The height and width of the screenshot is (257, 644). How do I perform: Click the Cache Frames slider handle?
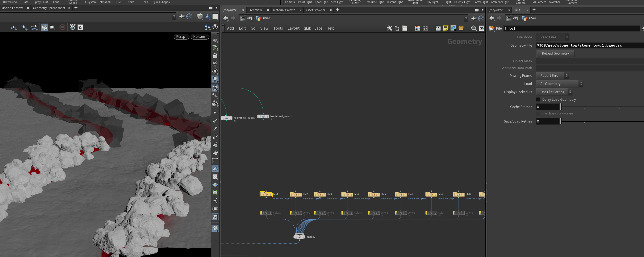point(561,107)
